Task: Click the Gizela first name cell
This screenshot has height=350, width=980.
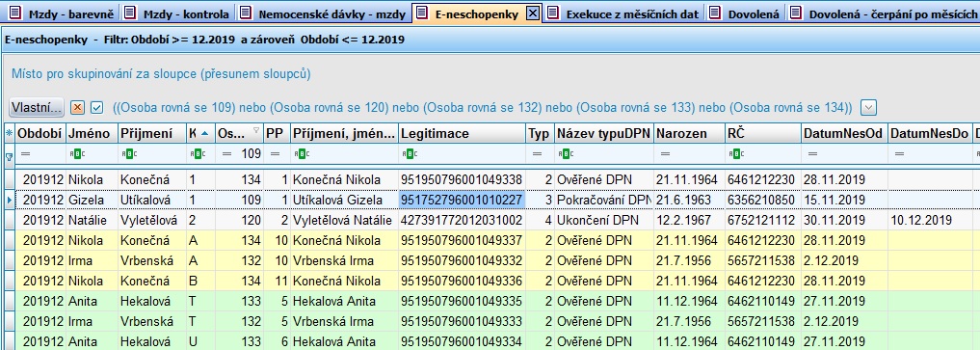Action: click(92, 200)
